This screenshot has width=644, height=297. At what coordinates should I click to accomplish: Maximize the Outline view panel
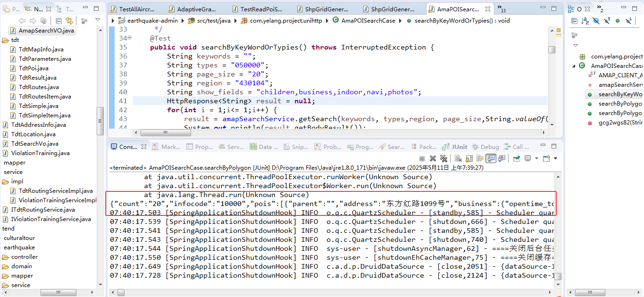(x=635, y=8)
